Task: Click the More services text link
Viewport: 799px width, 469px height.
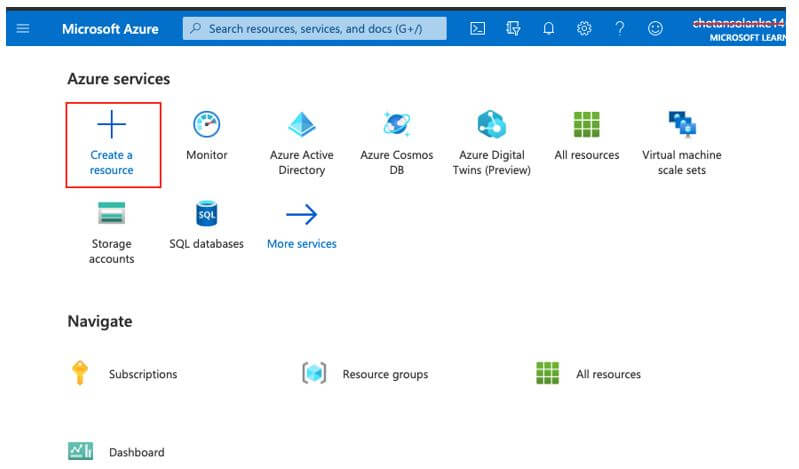Action: pos(302,244)
